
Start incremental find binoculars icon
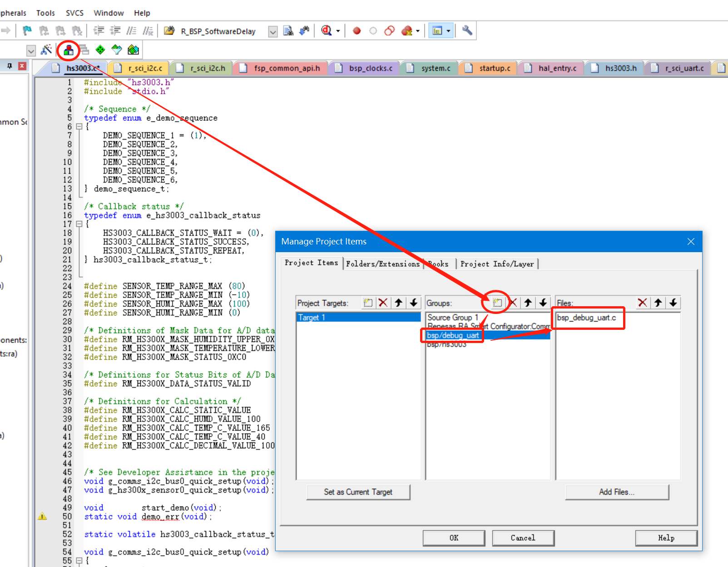pos(304,30)
